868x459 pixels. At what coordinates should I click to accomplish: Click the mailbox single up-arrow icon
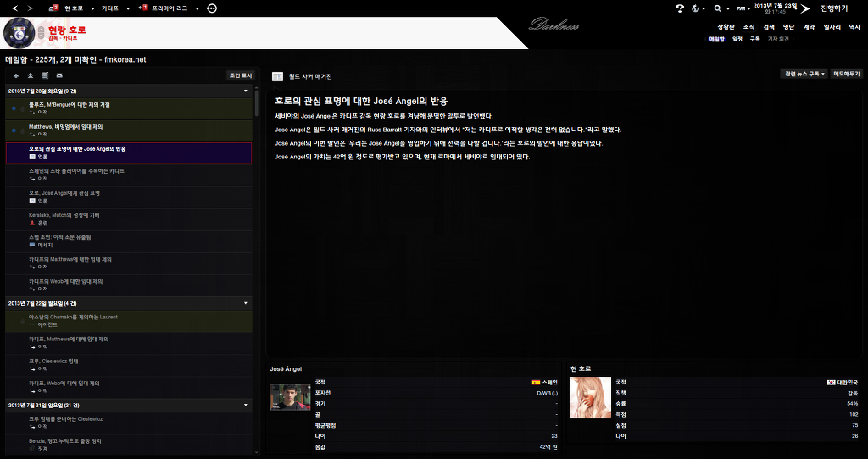16,75
